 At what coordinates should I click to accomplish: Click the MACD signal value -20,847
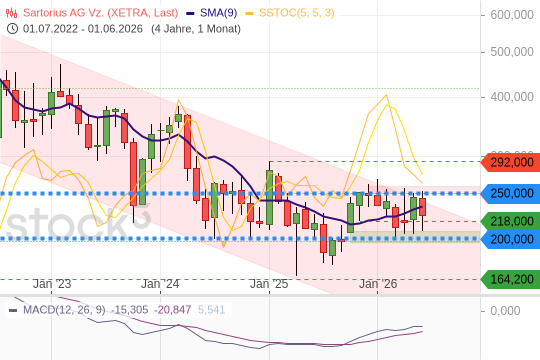(173, 310)
